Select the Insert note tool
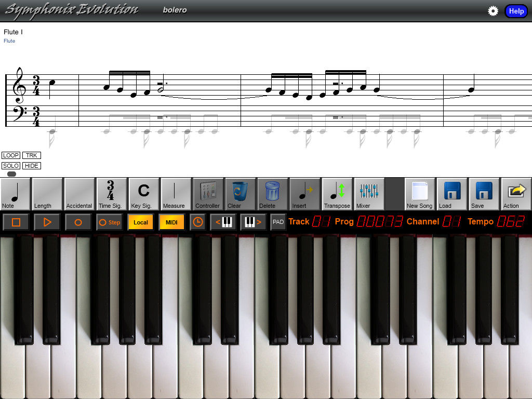The height and width of the screenshot is (399, 532). tap(304, 194)
